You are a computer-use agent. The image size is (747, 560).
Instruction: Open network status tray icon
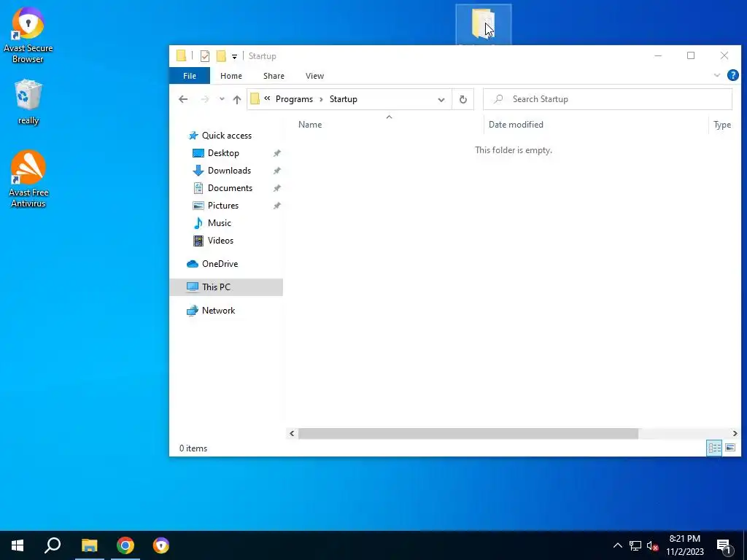[x=635, y=545]
